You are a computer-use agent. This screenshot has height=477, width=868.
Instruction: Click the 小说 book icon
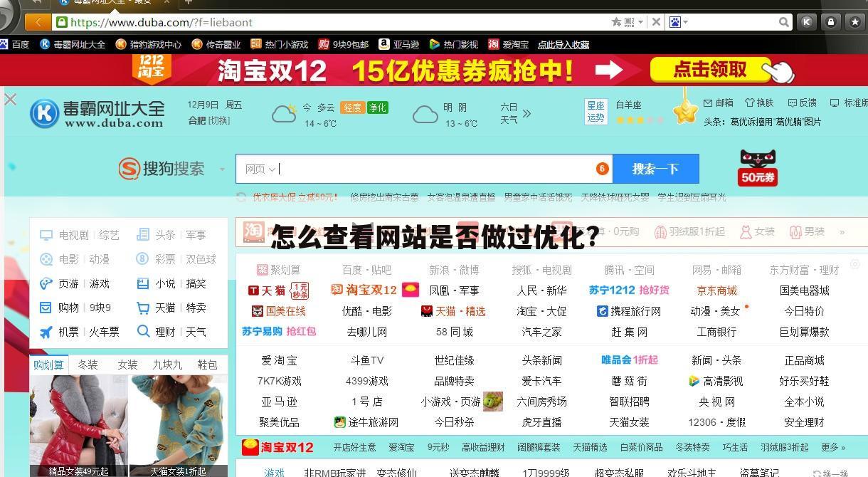point(143,283)
